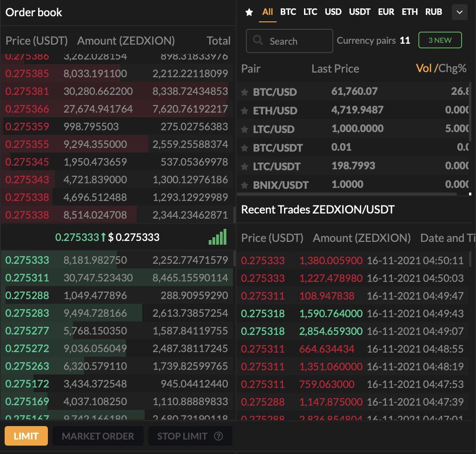Favorite the LTC/USDT pair star

point(245,167)
